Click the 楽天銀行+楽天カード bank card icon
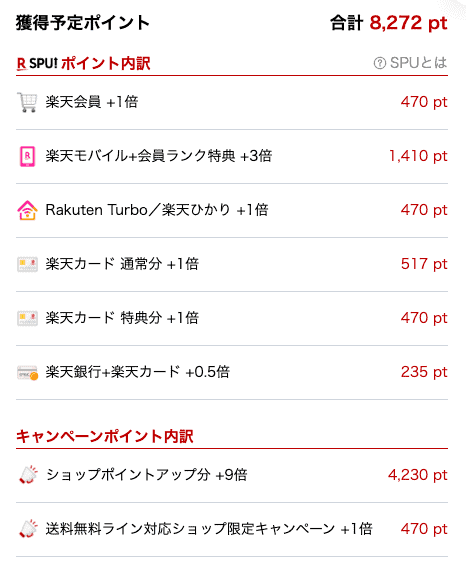The width and height of the screenshot is (466, 569). coord(28,373)
